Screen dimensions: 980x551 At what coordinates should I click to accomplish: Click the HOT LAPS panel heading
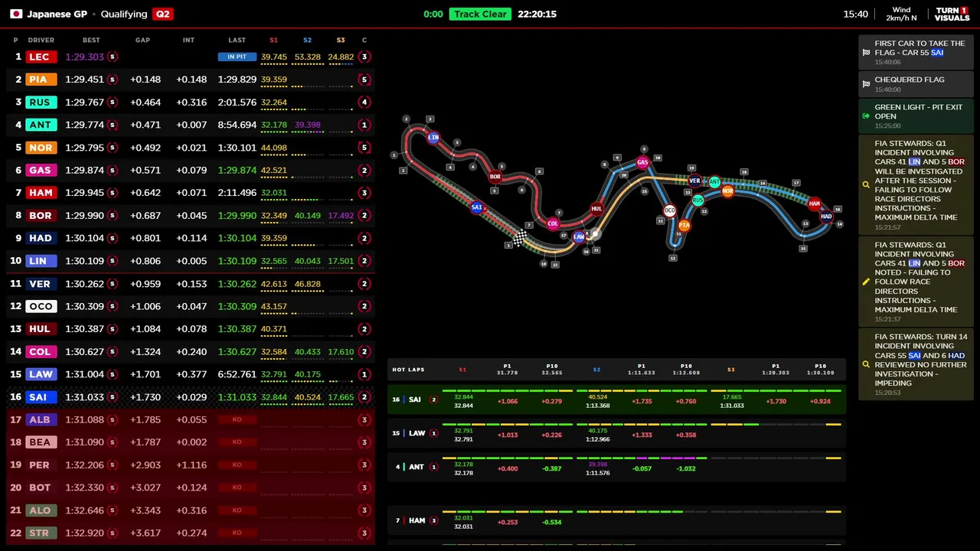pyautogui.click(x=408, y=370)
